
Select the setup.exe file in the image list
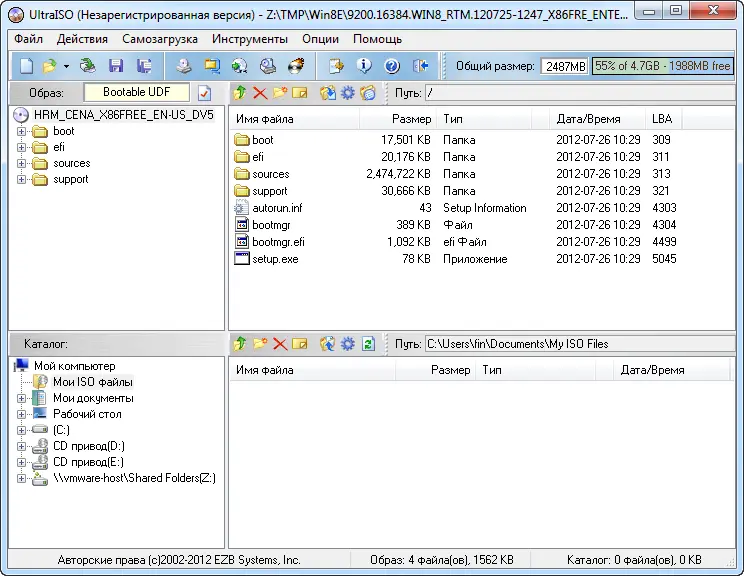[275, 259]
